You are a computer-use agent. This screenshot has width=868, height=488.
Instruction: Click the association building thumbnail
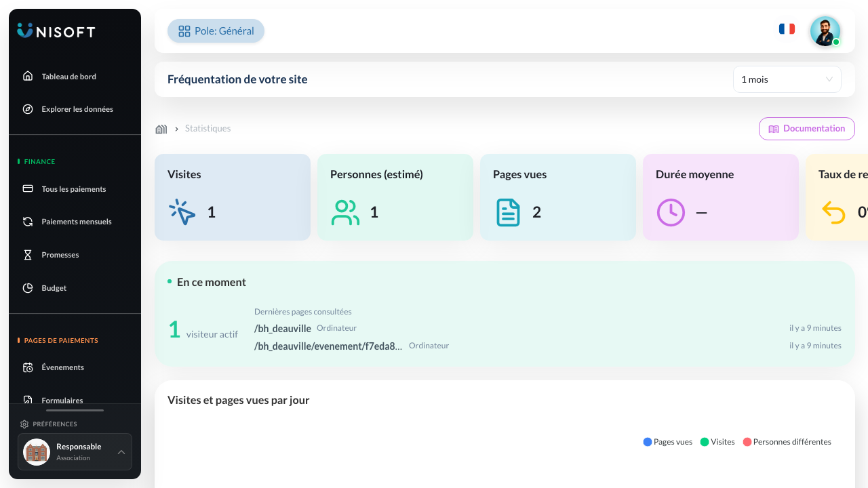tap(37, 452)
